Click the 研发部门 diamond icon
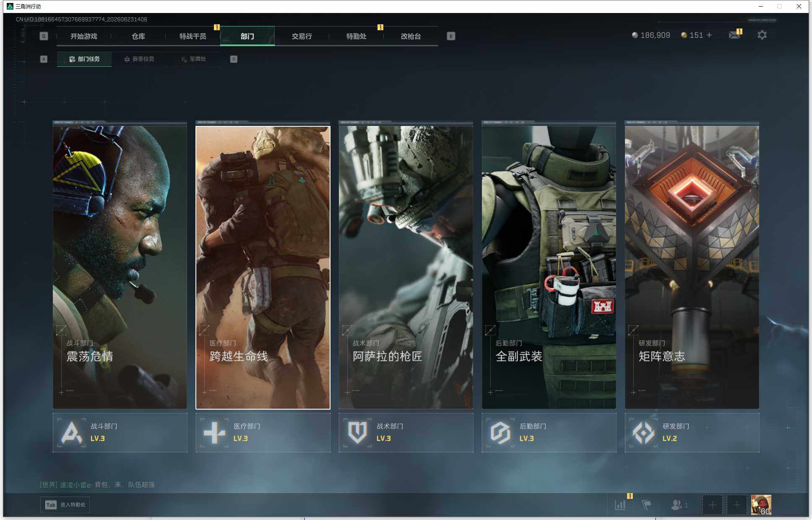812x520 pixels. pos(644,433)
